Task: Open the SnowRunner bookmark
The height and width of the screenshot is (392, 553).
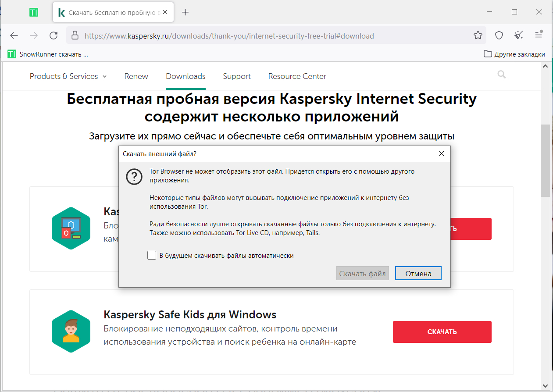Action: tap(48, 54)
